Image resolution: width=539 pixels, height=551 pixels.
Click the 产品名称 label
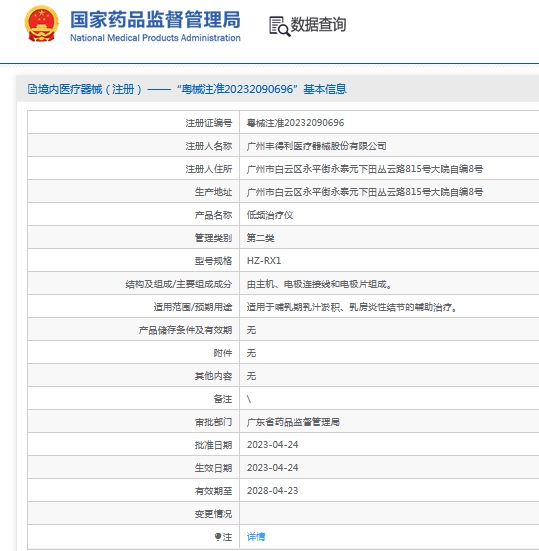click(213, 215)
